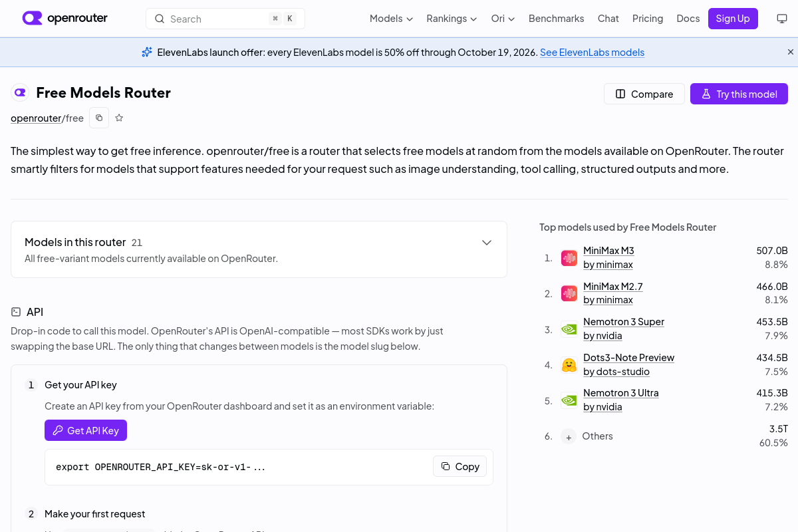
Task: Copy the export API key command
Action: [x=460, y=467]
